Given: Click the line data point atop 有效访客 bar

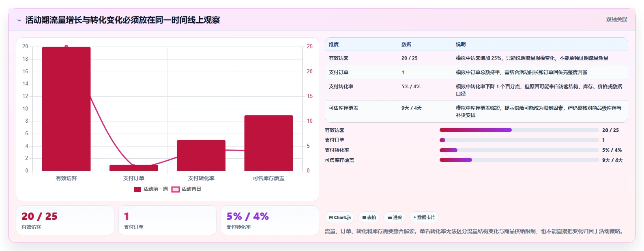Looking at the screenshot, I should point(67,47).
